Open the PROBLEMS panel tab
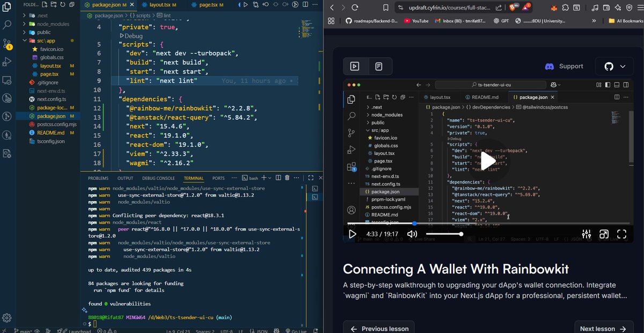 coord(98,178)
